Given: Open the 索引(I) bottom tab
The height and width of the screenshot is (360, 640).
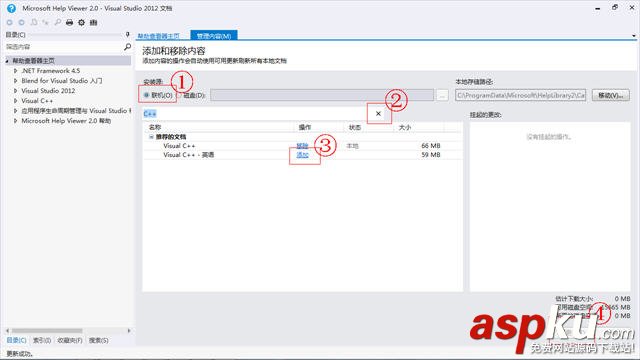Looking at the screenshot, I should 42,340.
